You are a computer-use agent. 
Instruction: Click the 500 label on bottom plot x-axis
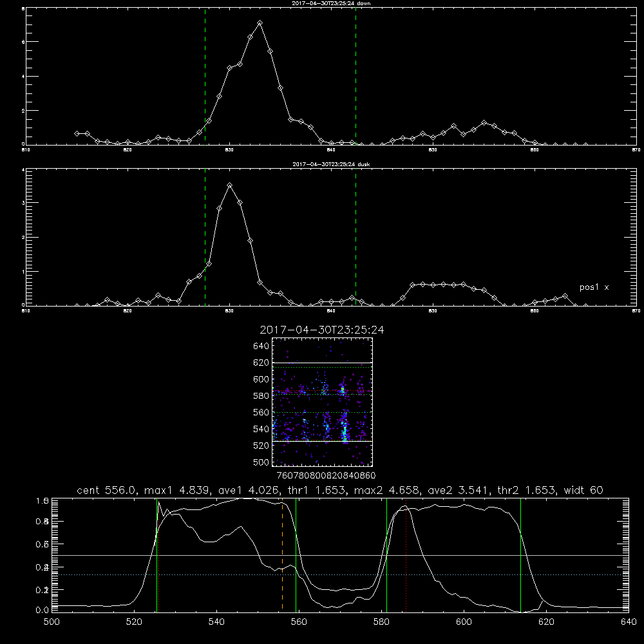[x=52, y=622]
